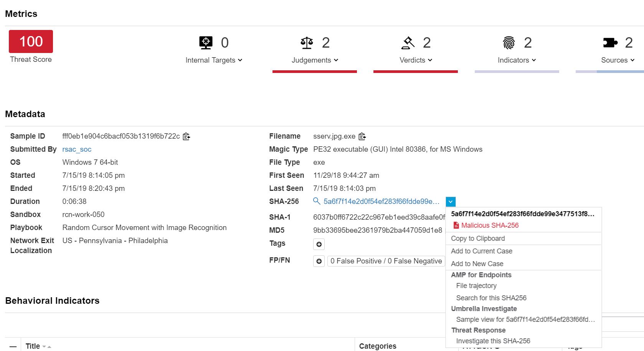Click the Indicators fingerprint icon
Viewport: 644px width, 351px height.
[x=509, y=43]
